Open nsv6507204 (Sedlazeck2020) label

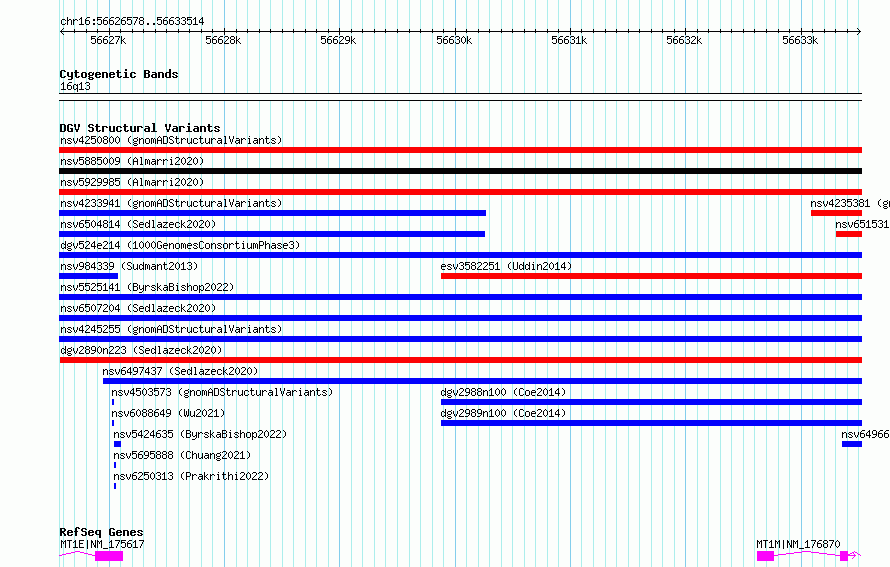[x=138, y=308]
